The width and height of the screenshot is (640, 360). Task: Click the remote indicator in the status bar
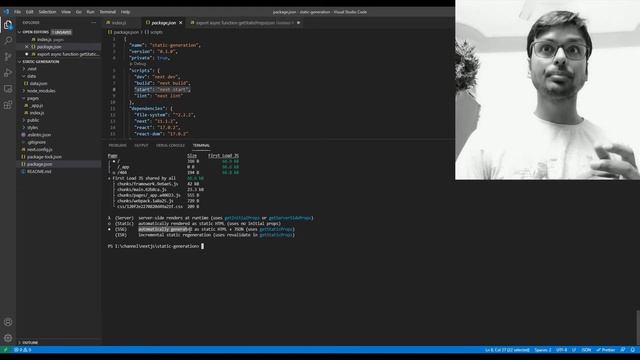click(5, 350)
